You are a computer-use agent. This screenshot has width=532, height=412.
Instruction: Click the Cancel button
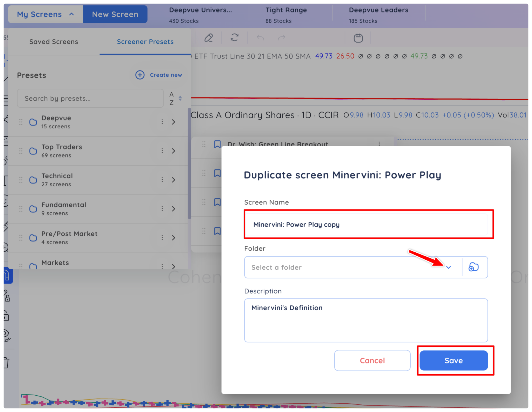372,361
